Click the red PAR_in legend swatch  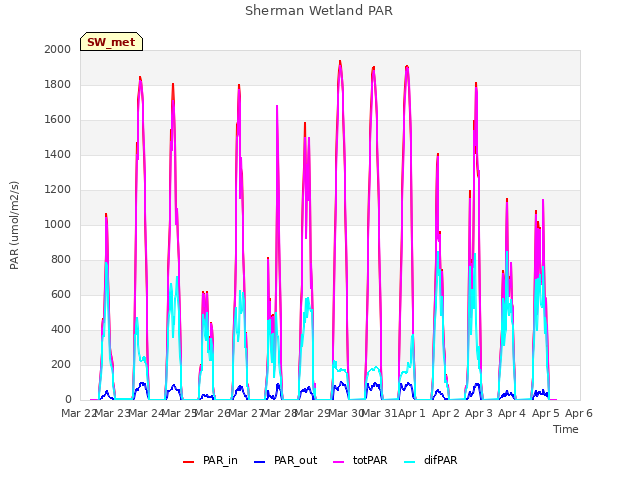(189, 461)
